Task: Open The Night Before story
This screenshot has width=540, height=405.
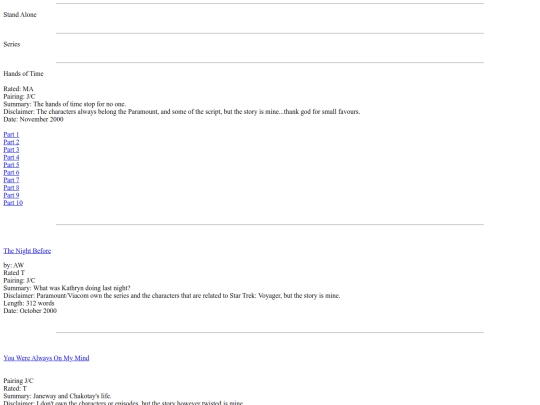Action: coord(27,251)
